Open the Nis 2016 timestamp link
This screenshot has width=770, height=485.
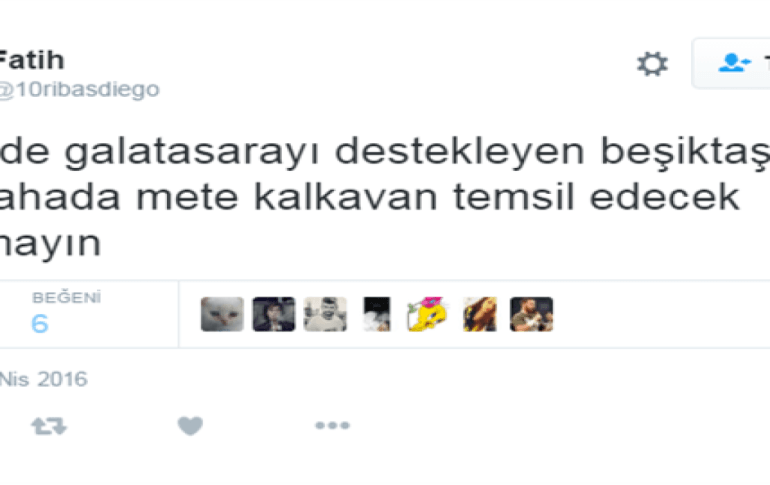tap(44, 379)
